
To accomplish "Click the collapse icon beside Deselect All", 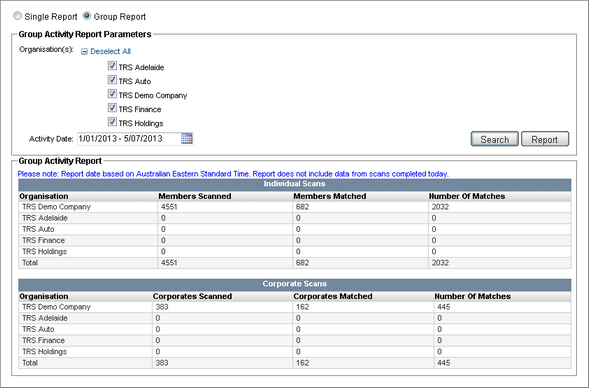I will [85, 52].
